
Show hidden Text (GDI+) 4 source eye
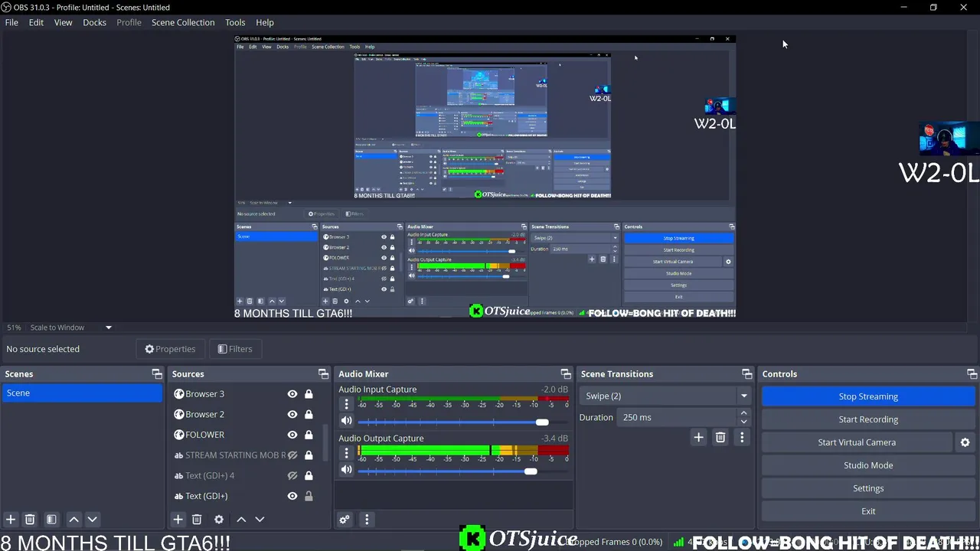[x=292, y=475]
